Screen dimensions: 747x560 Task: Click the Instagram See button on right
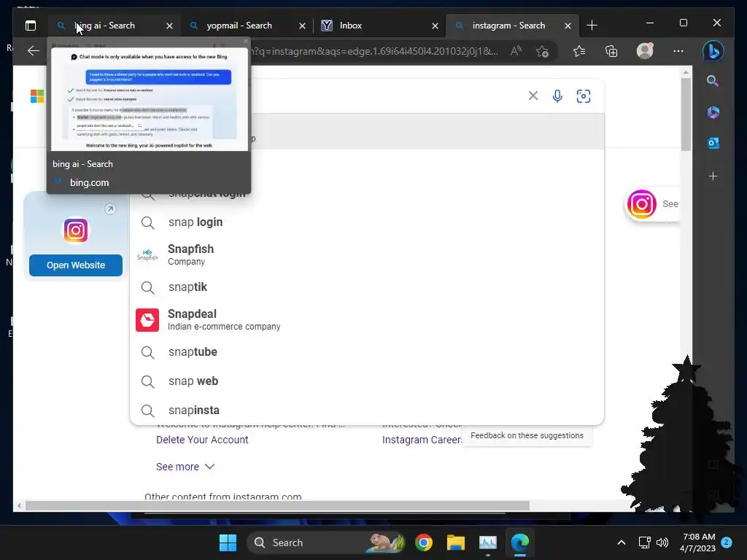(x=653, y=204)
